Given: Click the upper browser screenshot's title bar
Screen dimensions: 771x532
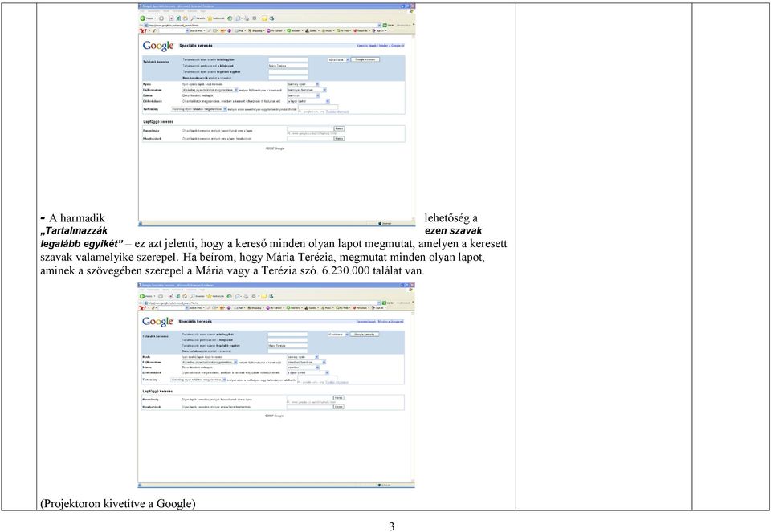Looking at the screenshot, I should (x=277, y=6).
